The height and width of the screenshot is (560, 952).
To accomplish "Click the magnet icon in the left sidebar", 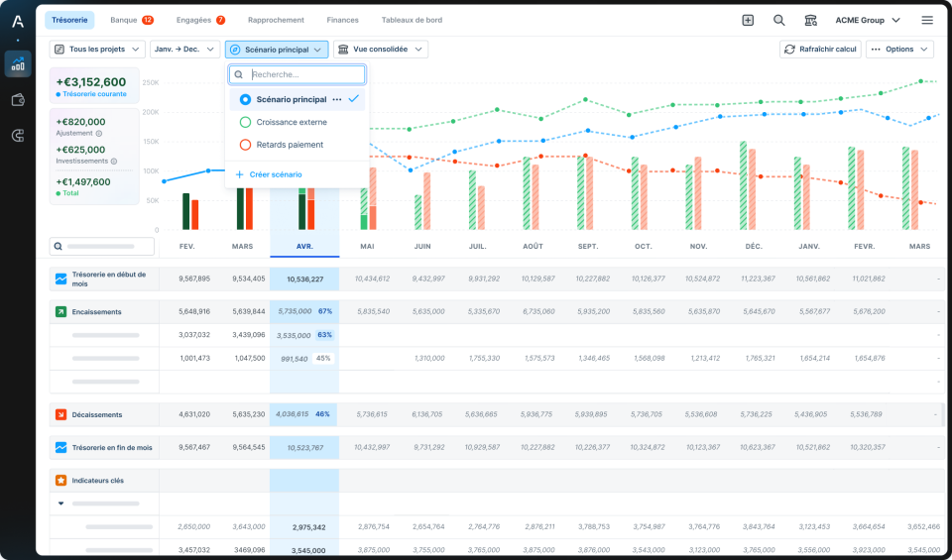I will (18, 136).
